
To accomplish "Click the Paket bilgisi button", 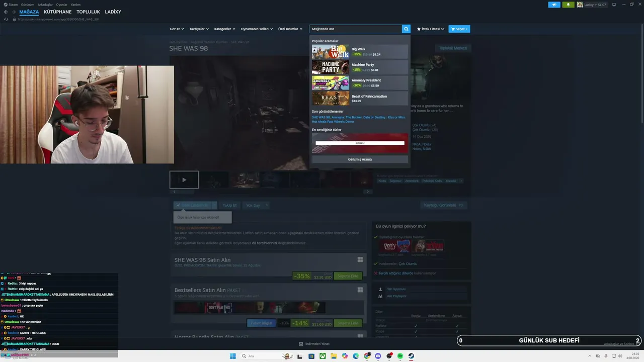I will coord(261,323).
